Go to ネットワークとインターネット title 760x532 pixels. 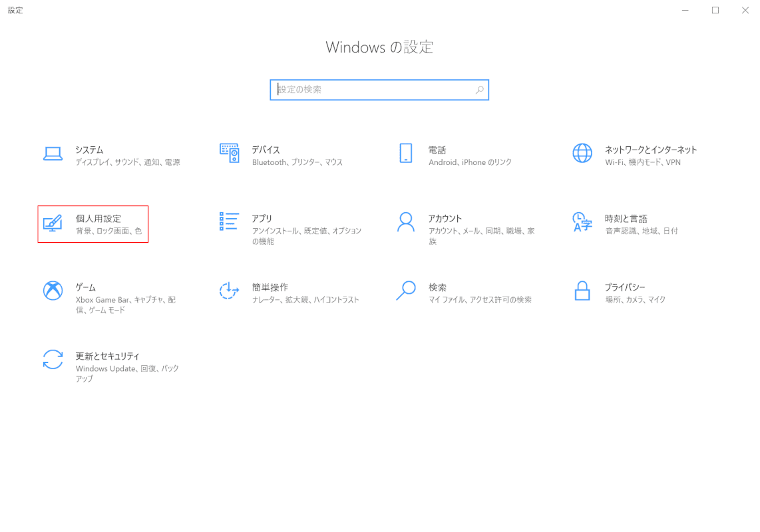pyautogui.click(x=651, y=150)
